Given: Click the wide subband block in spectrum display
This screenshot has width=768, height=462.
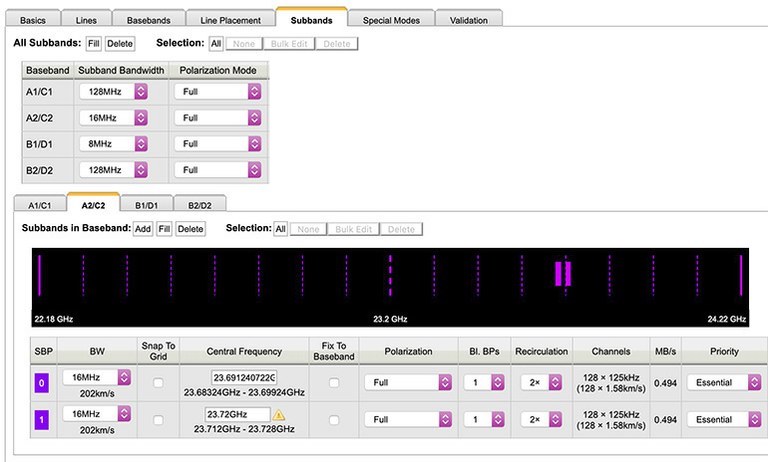Looking at the screenshot, I should [563, 273].
